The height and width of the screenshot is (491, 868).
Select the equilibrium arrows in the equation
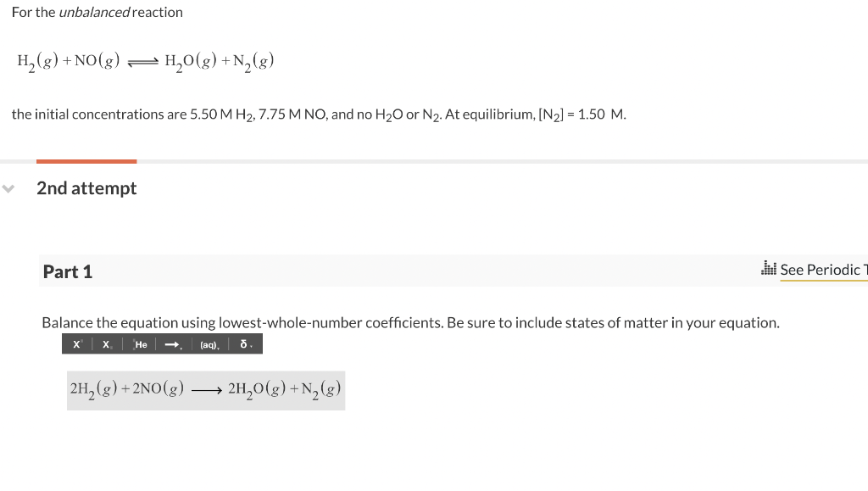pos(143,61)
